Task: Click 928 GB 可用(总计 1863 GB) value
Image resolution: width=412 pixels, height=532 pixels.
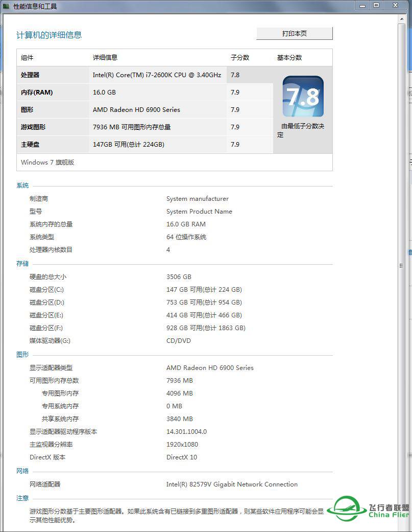Action: coord(206,328)
